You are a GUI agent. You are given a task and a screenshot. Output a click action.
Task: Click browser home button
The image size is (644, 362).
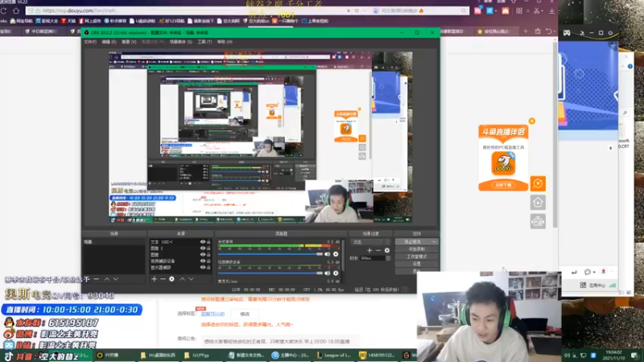pos(16,10)
